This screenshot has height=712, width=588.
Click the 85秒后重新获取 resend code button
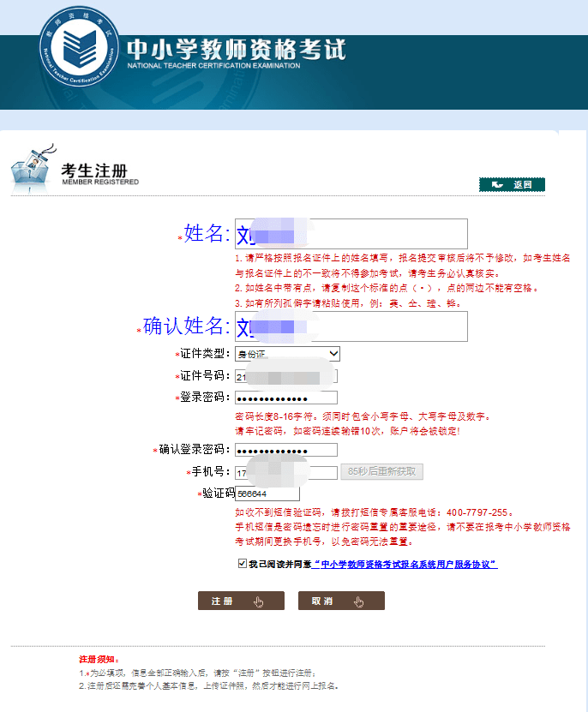coord(381,472)
